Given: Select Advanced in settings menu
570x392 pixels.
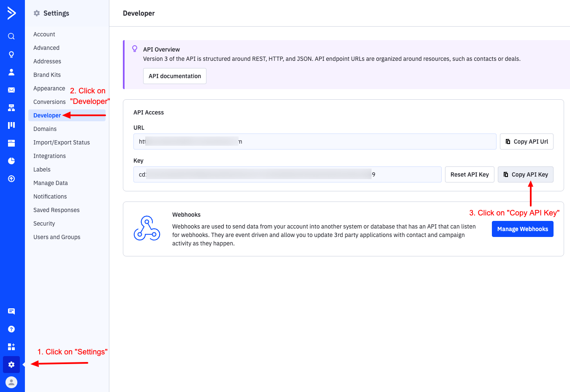Looking at the screenshot, I should [x=46, y=48].
